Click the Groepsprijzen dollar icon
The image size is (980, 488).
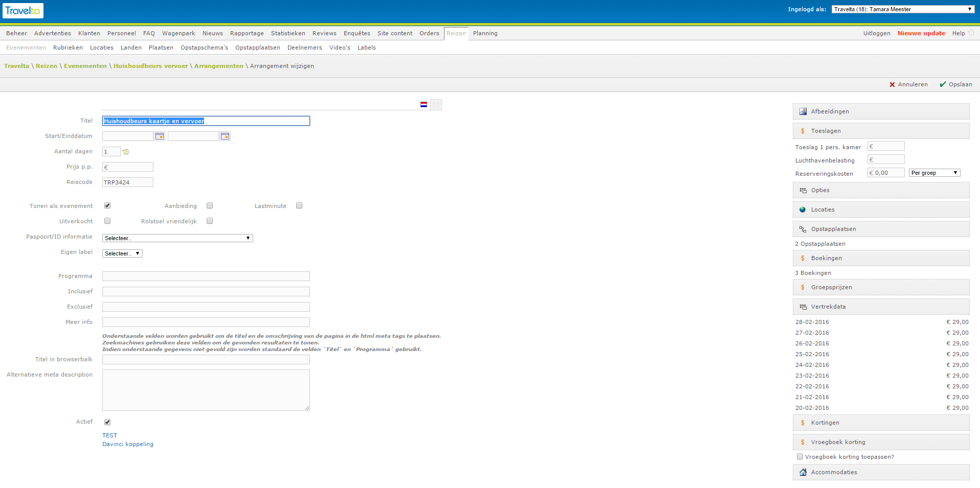pyautogui.click(x=803, y=288)
